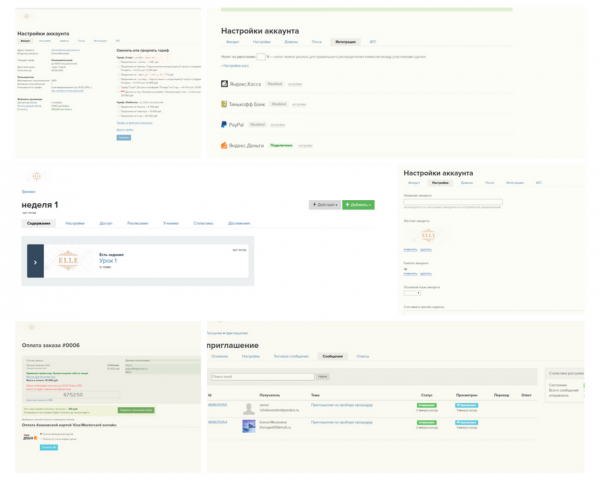This screenshot has width=600, height=480.
Task: Click the PayPal logo icon
Action: coord(224,124)
